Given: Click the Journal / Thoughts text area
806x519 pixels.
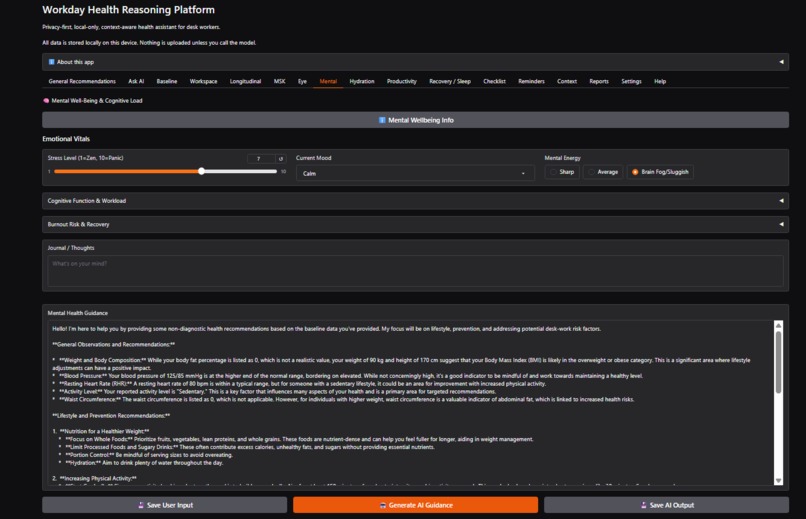Looking at the screenshot, I should point(415,271).
